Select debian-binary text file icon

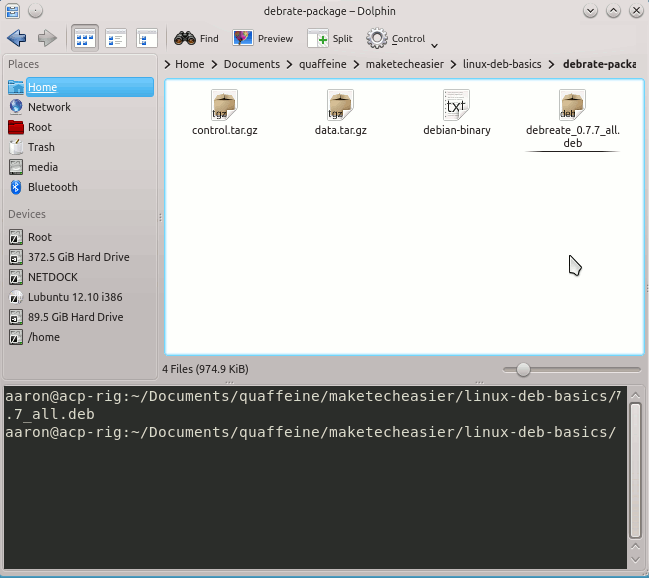(x=456, y=105)
